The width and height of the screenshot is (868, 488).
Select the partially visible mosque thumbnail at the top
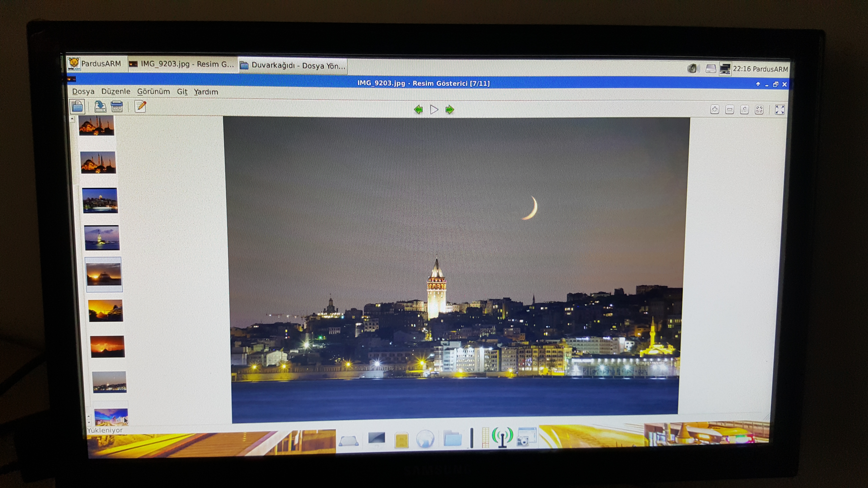pos(96,126)
